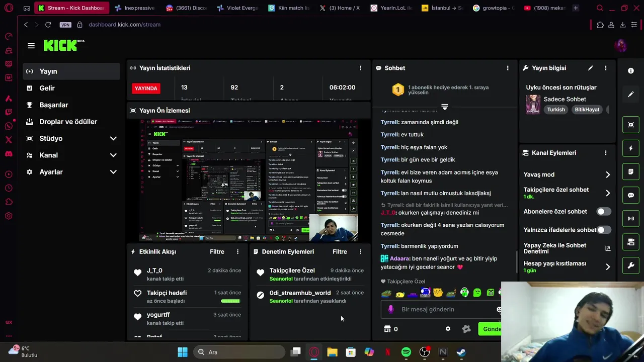This screenshot has height=362, width=644.
Task: Open Yapay Zeka ile Sohbet Denetimi link
Action: tap(567, 248)
